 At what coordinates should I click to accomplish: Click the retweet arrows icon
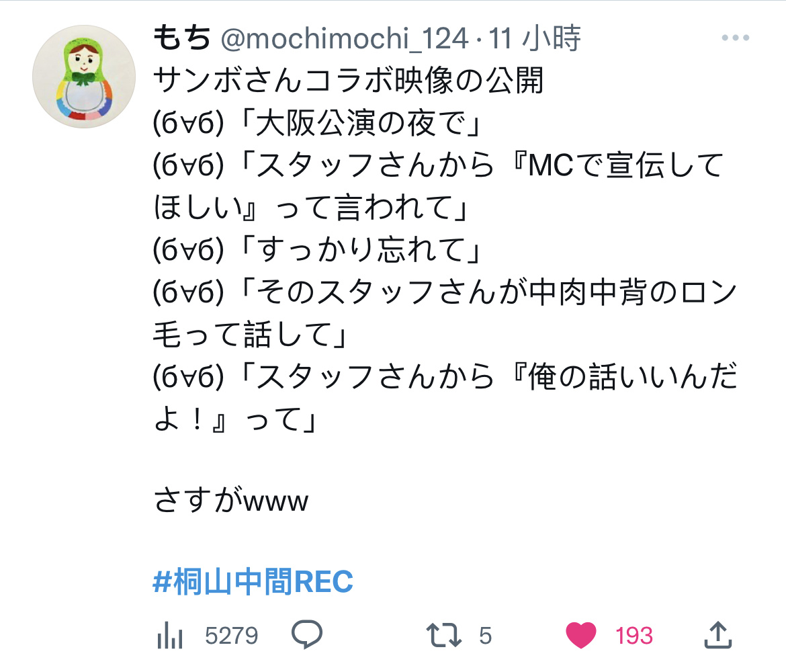coord(443,635)
